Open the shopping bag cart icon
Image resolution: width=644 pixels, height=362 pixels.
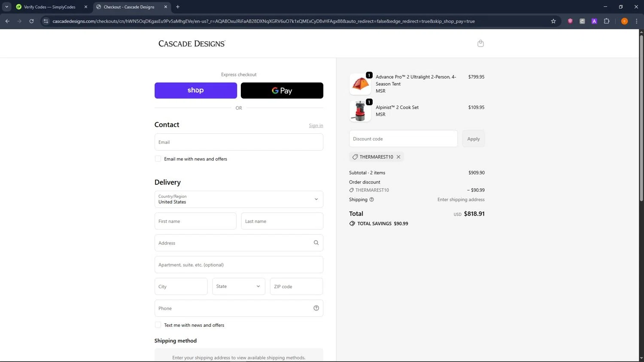point(480,43)
